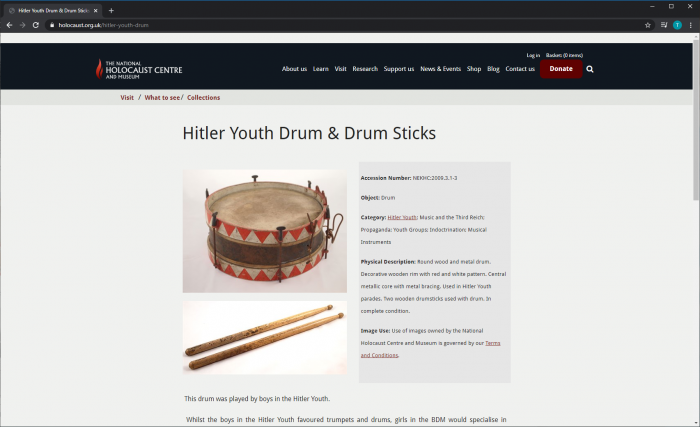Open the browser profile avatar icon
The height and width of the screenshot is (427, 700).
677,25
